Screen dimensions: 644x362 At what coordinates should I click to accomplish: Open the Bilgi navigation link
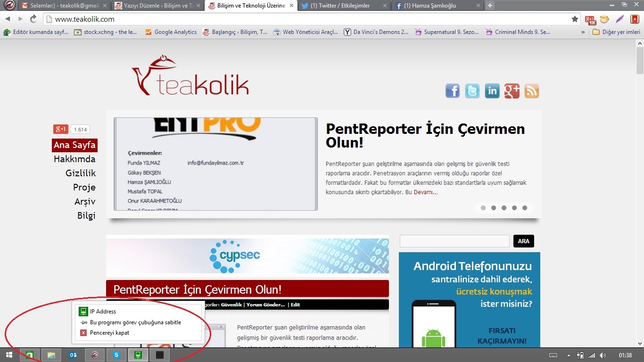point(87,215)
